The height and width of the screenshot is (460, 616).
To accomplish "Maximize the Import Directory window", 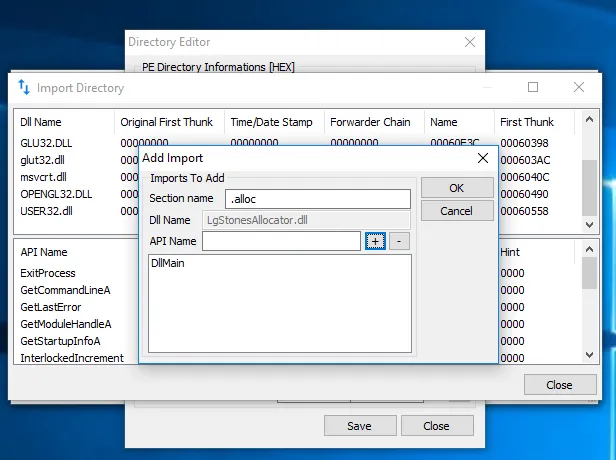I will (x=533, y=87).
